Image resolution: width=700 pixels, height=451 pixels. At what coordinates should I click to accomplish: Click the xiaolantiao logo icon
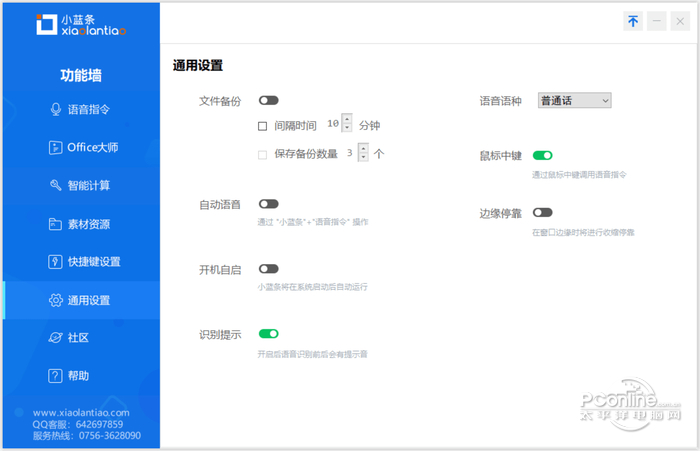point(46,24)
